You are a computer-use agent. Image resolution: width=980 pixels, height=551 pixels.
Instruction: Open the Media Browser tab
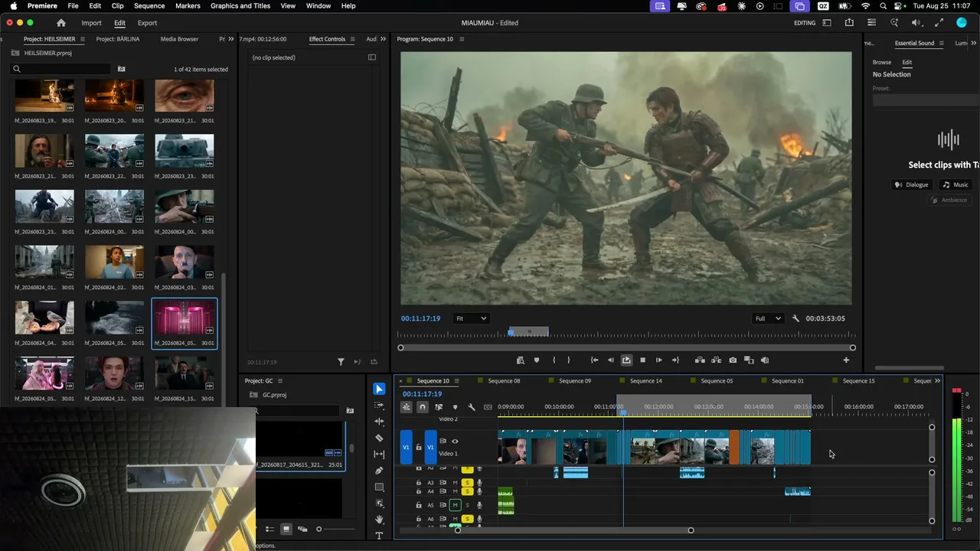[x=179, y=39]
